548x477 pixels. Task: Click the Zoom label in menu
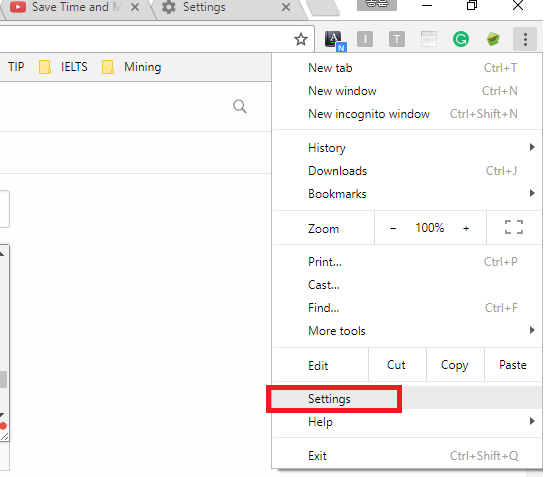323,229
